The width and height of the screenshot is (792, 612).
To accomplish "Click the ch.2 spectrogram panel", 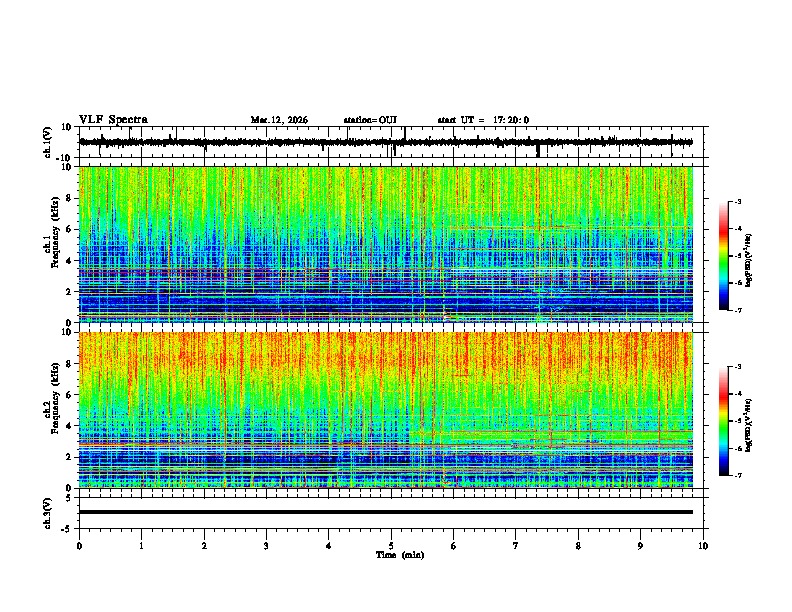I will (386, 410).
